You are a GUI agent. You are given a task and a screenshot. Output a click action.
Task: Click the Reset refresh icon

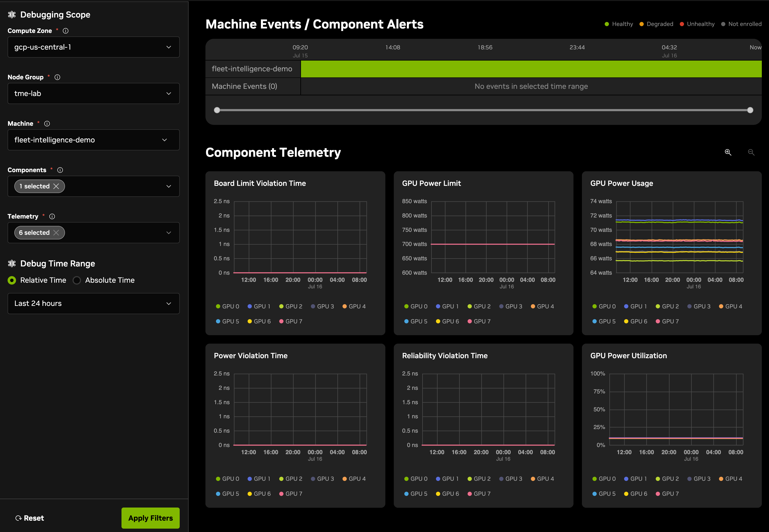(19, 518)
